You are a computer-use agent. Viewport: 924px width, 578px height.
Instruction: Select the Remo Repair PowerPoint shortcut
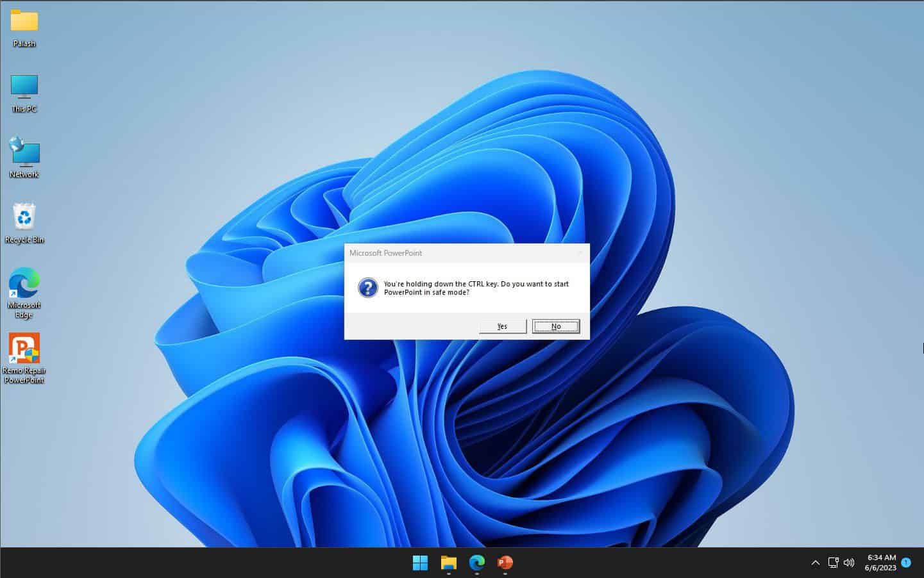click(x=24, y=358)
